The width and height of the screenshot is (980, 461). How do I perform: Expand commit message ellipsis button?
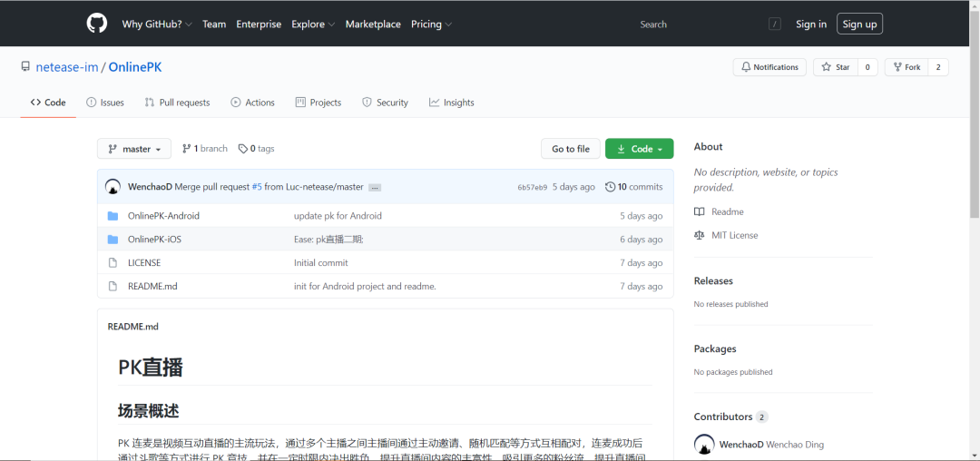point(375,188)
